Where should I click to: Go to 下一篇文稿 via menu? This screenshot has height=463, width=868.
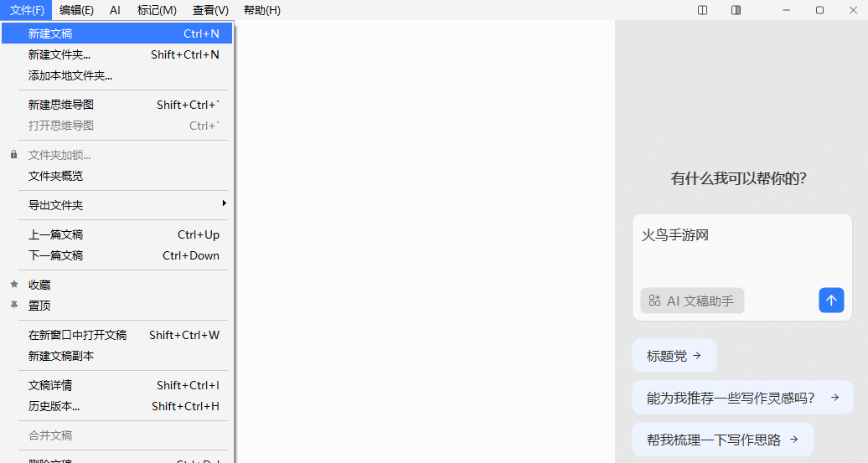tap(116, 256)
